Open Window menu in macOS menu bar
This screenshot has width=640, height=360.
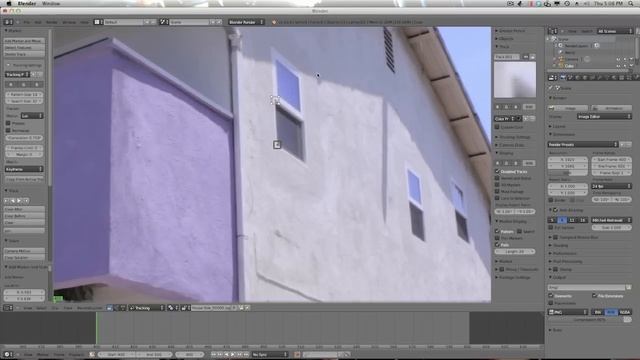point(51,3)
